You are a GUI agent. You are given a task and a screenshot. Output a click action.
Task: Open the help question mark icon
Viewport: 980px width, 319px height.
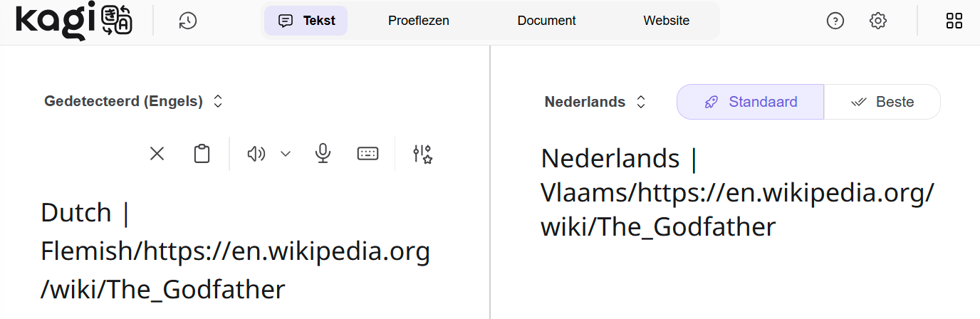pyautogui.click(x=835, y=21)
